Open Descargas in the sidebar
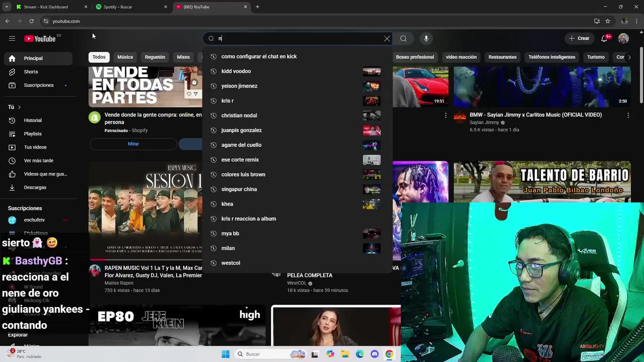Image resolution: width=644 pixels, height=362 pixels. coord(38,188)
